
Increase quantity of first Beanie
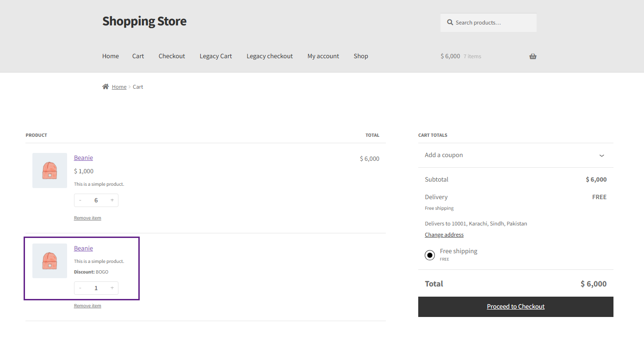pos(112,200)
